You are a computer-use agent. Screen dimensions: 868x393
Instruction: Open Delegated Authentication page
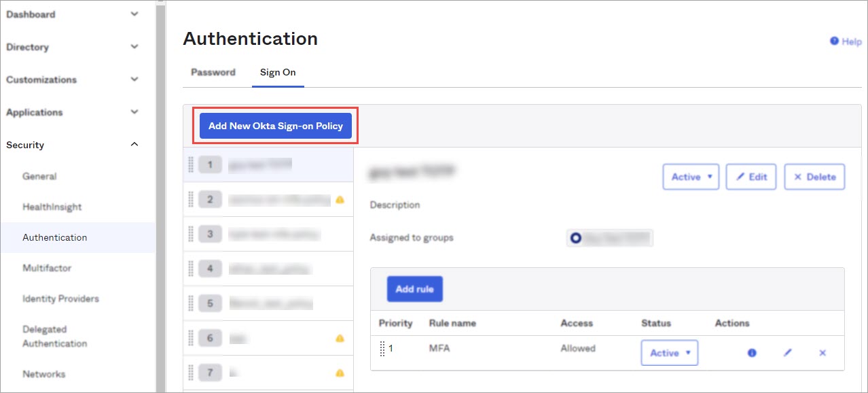click(55, 337)
